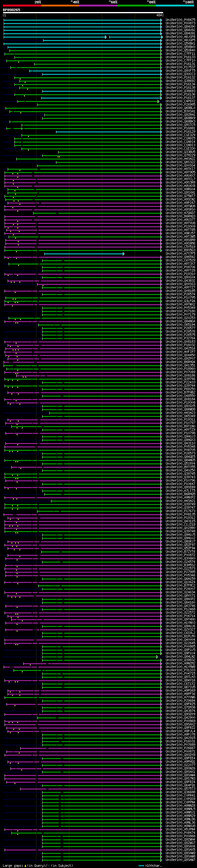The width and height of the screenshot is (197, 868).
Task: Click the green ~80% identity legend segment
Action: coord(137,6)
